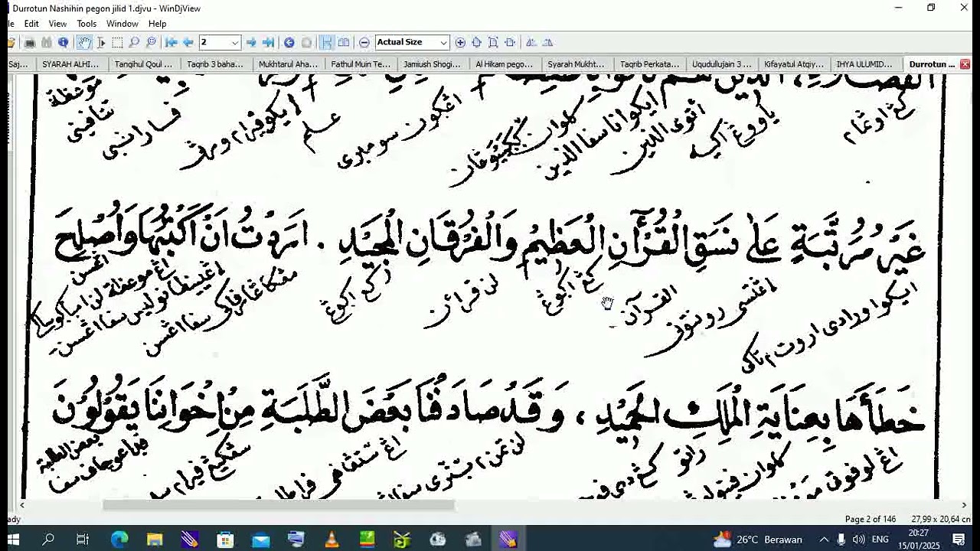Jump to the last page
This screenshot has width=980, height=551.
[x=268, y=42]
